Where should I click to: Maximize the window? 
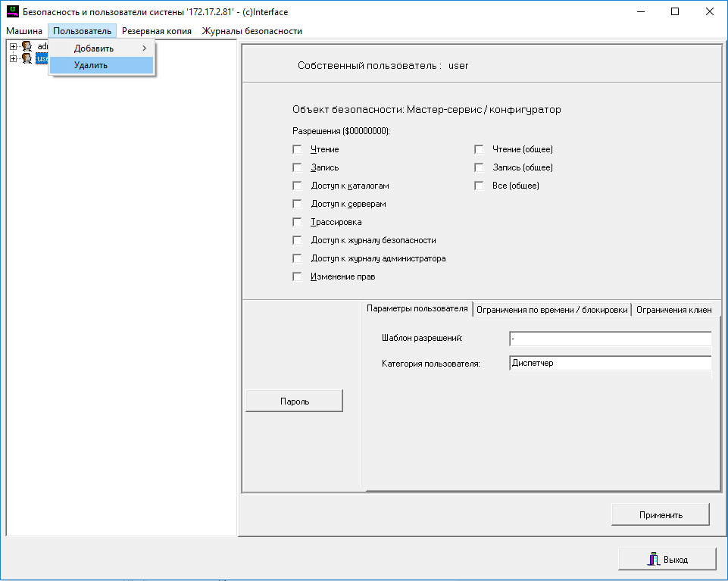(x=675, y=12)
